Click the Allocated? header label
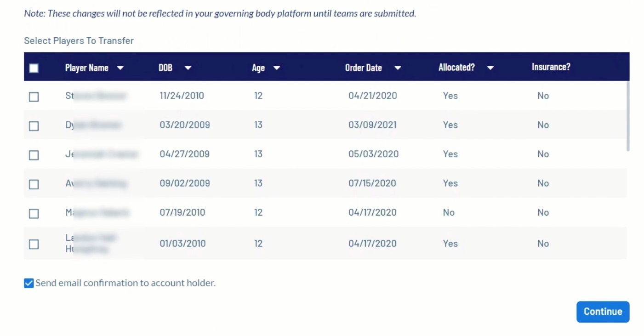The width and height of the screenshot is (644, 336). click(456, 68)
